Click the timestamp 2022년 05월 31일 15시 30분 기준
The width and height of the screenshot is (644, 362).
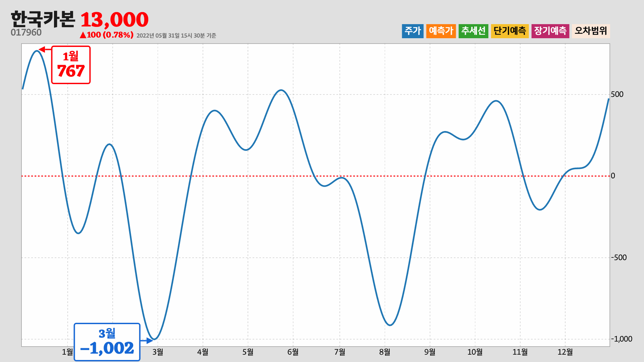point(176,36)
